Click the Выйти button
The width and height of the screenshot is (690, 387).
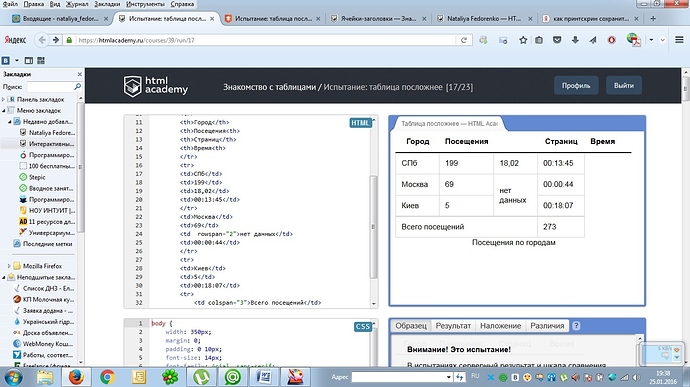(624, 85)
